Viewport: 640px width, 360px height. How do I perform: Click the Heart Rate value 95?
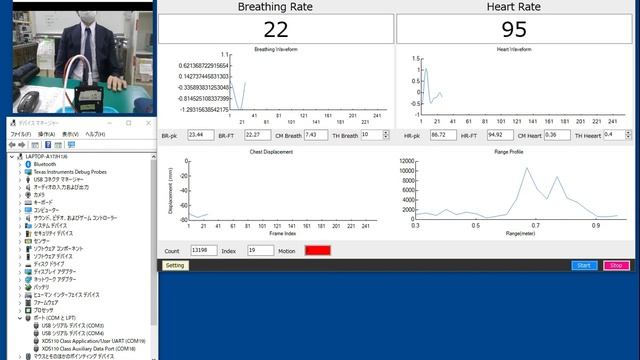[x=514, y=29]
